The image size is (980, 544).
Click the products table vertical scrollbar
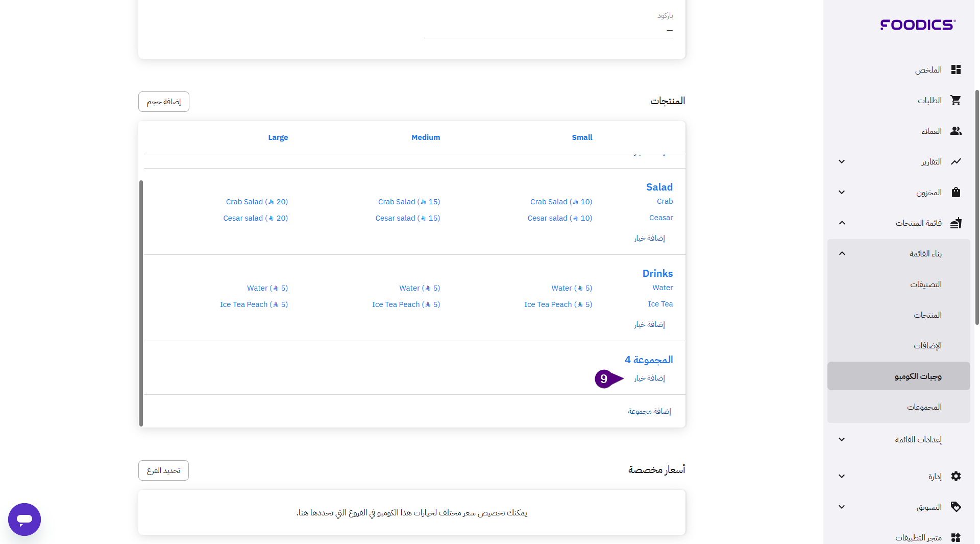click(141, 302)
